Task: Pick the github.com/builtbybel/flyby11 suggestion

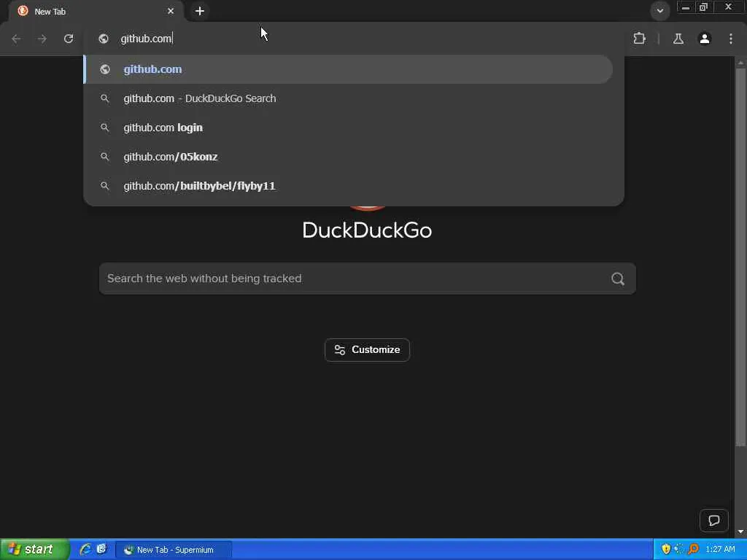Action: [x=348, y=186]
